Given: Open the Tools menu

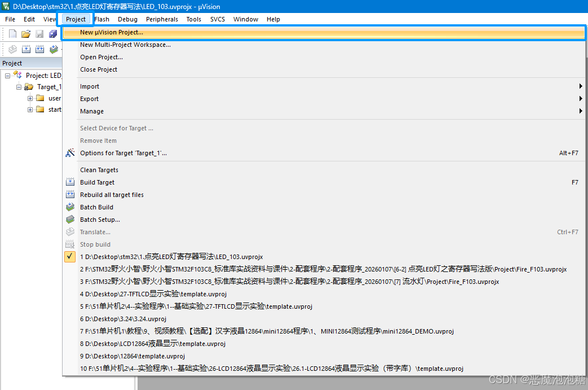Looking at the screenshot, I should (x=194, y=19).
